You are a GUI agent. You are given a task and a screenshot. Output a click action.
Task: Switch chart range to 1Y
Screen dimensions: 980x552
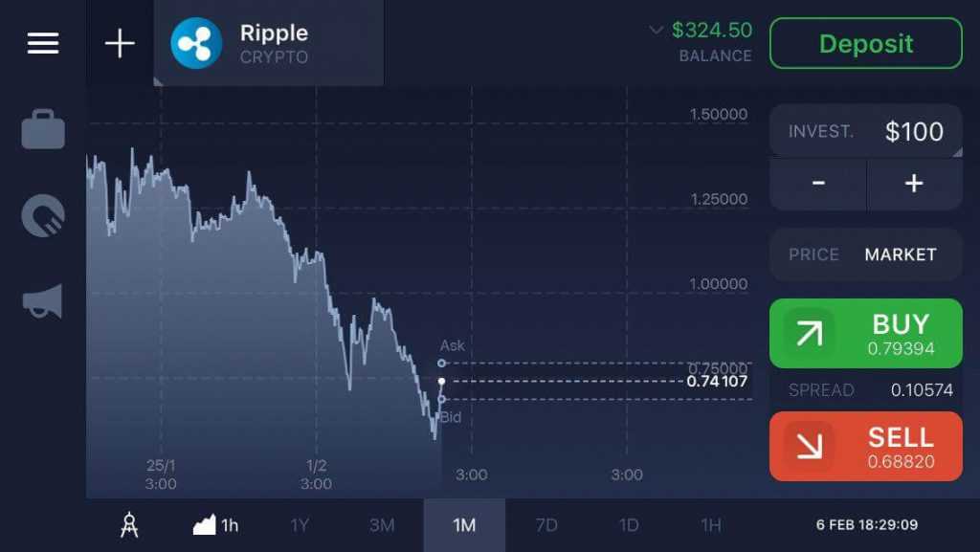[300, 525]
